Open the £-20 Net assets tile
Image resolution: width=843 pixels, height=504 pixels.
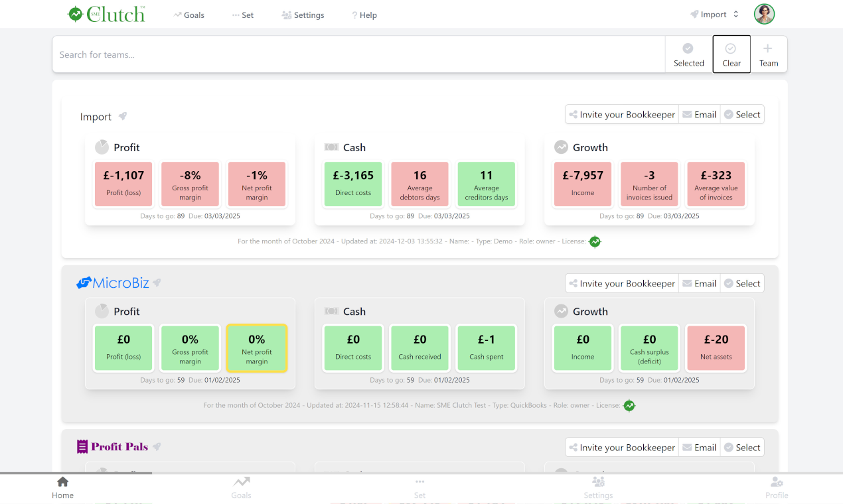point(716,347)
